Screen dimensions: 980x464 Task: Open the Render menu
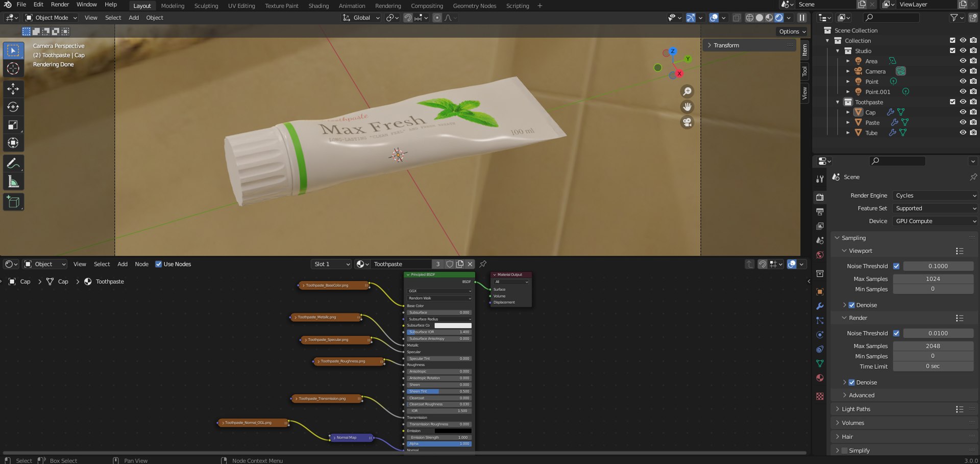(60, 5)
